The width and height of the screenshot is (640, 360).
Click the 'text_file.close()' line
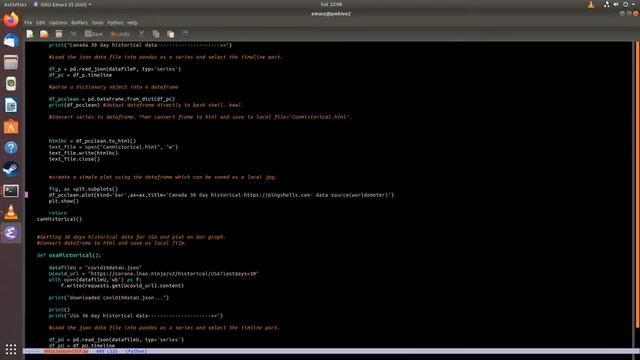pos(74,159)
